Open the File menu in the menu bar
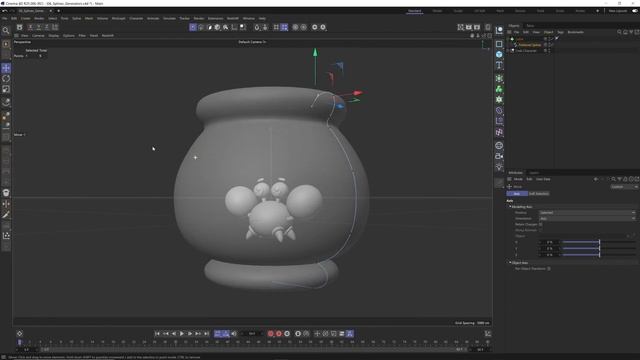 point(4,18)
